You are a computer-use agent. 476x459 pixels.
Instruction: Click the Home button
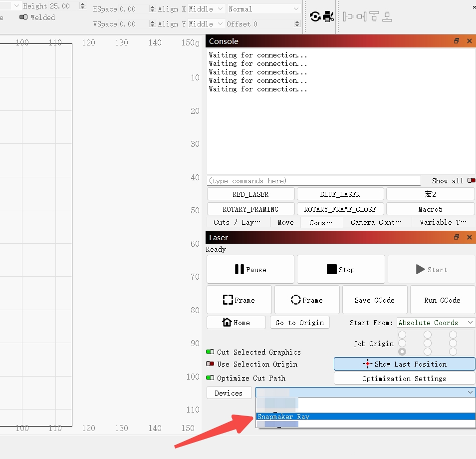tap(236, 323)
